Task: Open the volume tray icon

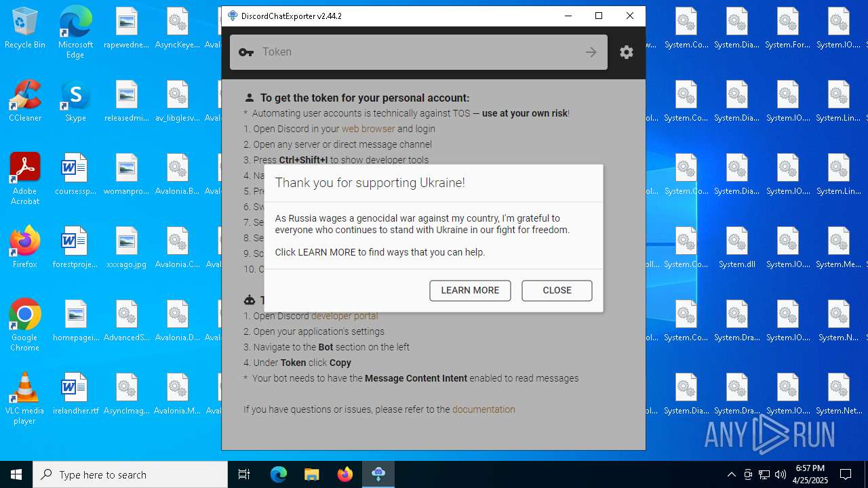Action: (x=781, y=474)
